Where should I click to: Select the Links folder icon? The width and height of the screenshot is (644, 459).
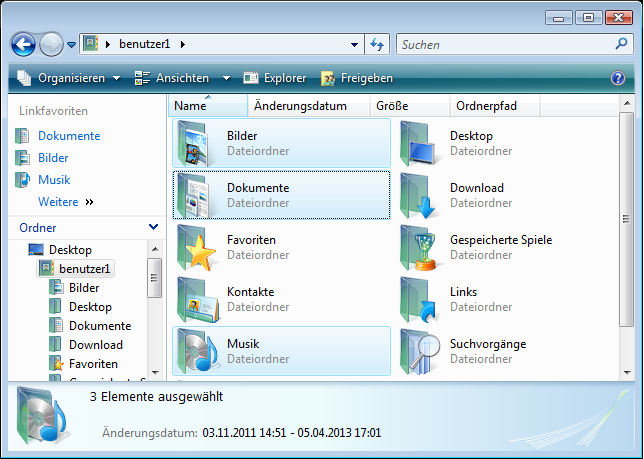(418, 300)
